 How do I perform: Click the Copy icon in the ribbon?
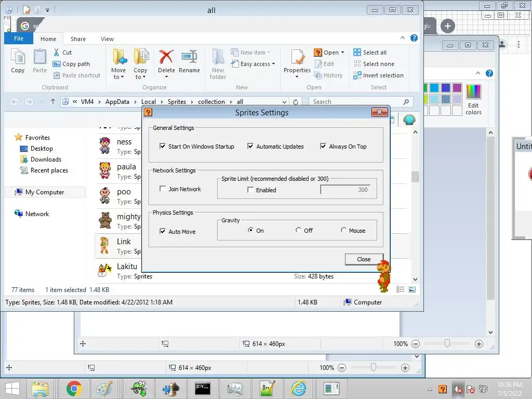(18, 61)
